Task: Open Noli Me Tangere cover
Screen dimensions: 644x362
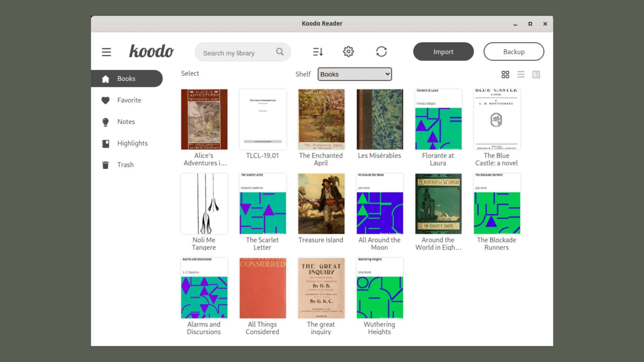Action: (x=204, y=204)
